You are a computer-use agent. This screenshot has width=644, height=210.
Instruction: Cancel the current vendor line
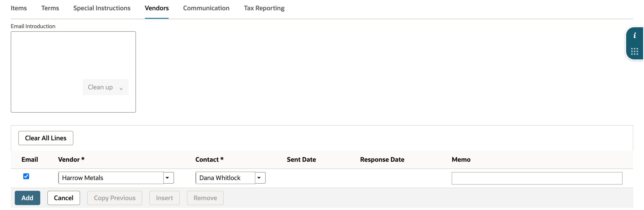(x=64, y=198)
